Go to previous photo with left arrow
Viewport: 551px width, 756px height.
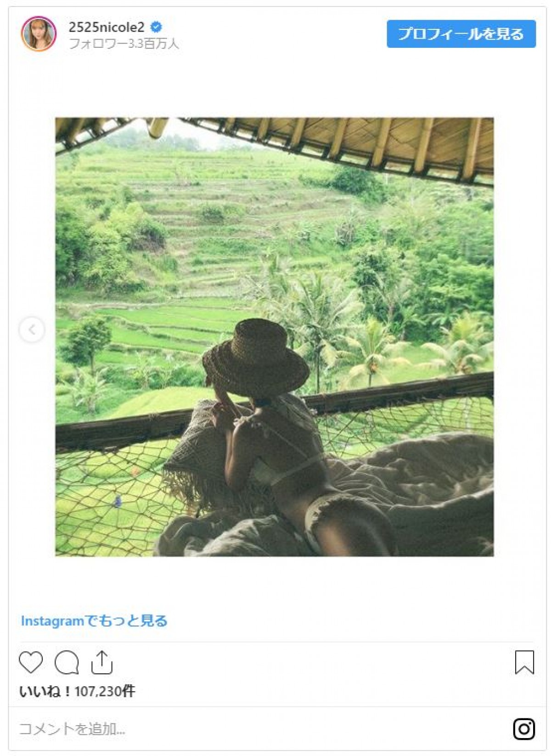click(x=32, y=330)
